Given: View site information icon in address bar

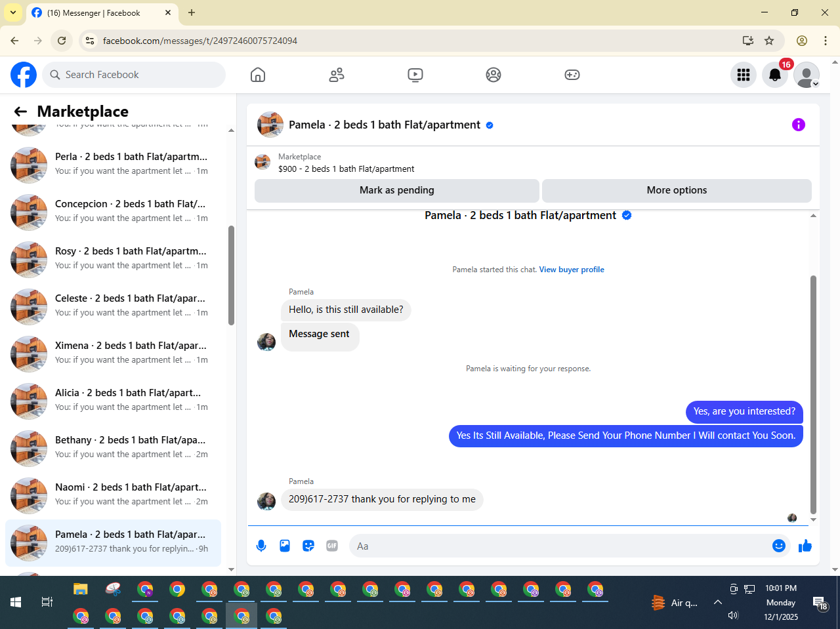Looking at the screenshot, I should click(x=90, y=41).
